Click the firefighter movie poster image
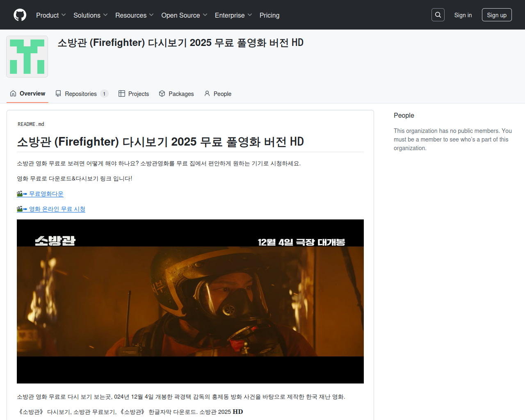Viewport: 525px width, 420px height. pyautogui.click(x=190, y=301)
